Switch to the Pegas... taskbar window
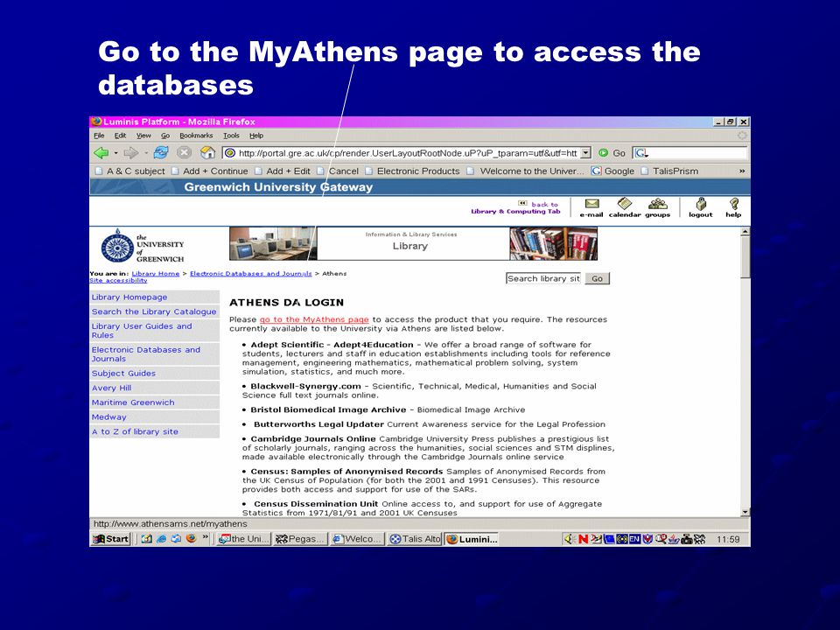The width and height of the screenshot is (840, 630). tap(299, 539)
